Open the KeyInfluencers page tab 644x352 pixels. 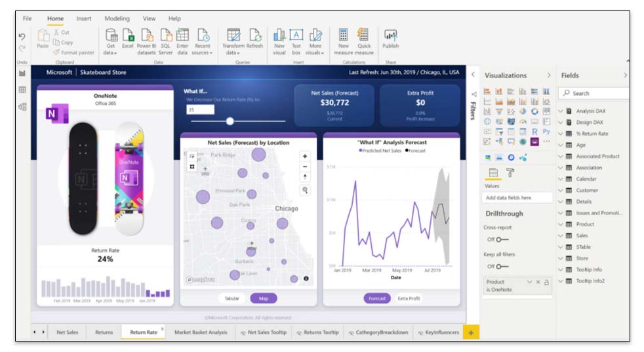[x=438, y=332]
